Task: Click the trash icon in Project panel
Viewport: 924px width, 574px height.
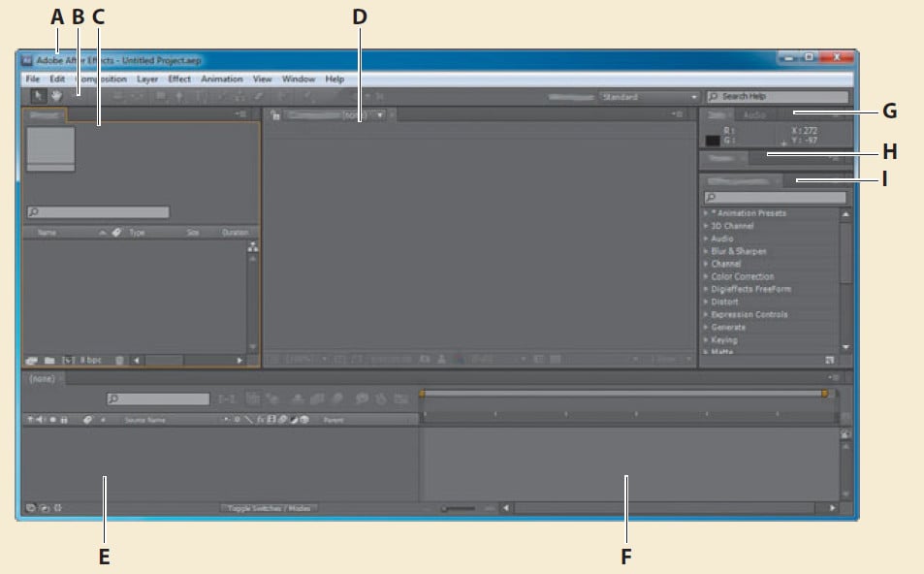Action: [x=119, y=360]
